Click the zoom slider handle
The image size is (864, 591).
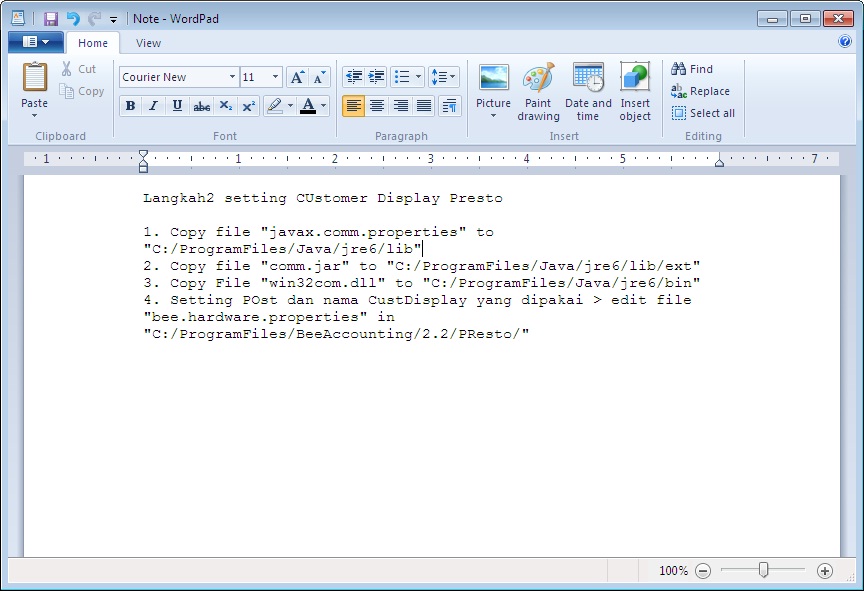tap(763, 570)
